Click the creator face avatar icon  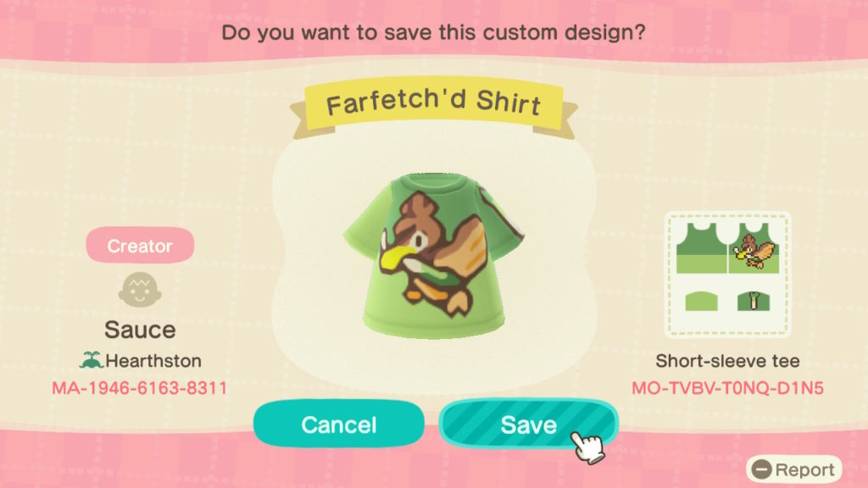point(140,290)
